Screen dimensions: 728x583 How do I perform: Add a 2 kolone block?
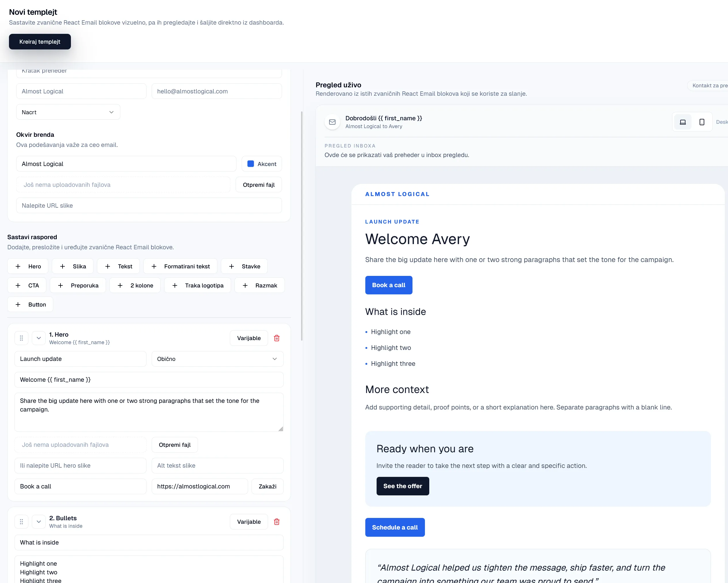click(135, 285)
